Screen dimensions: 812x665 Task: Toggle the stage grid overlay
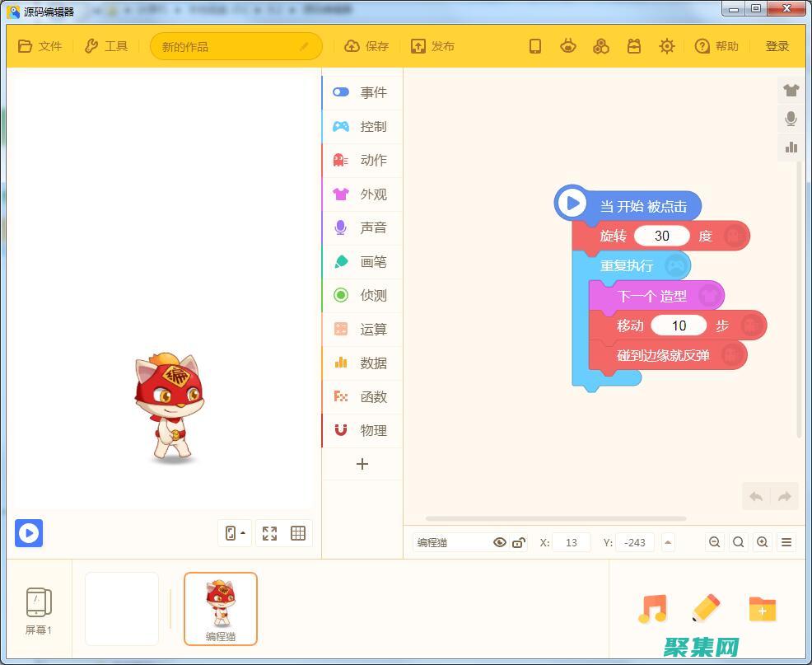click(297, 533)
